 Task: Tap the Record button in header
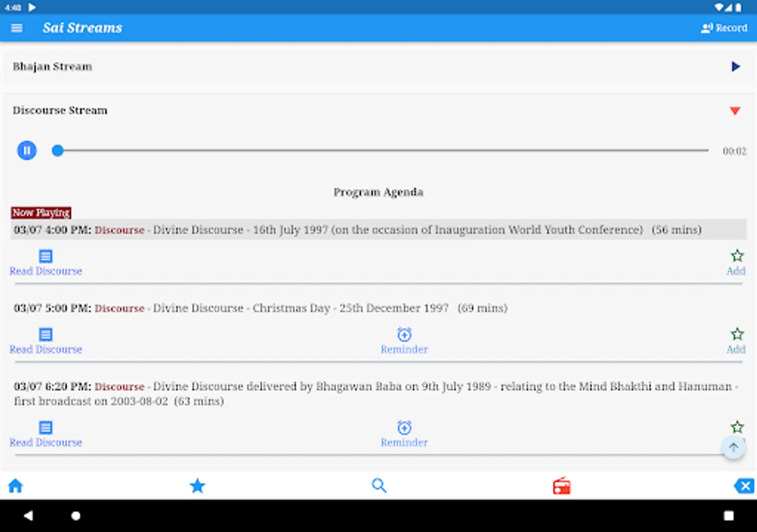point(724,28)
